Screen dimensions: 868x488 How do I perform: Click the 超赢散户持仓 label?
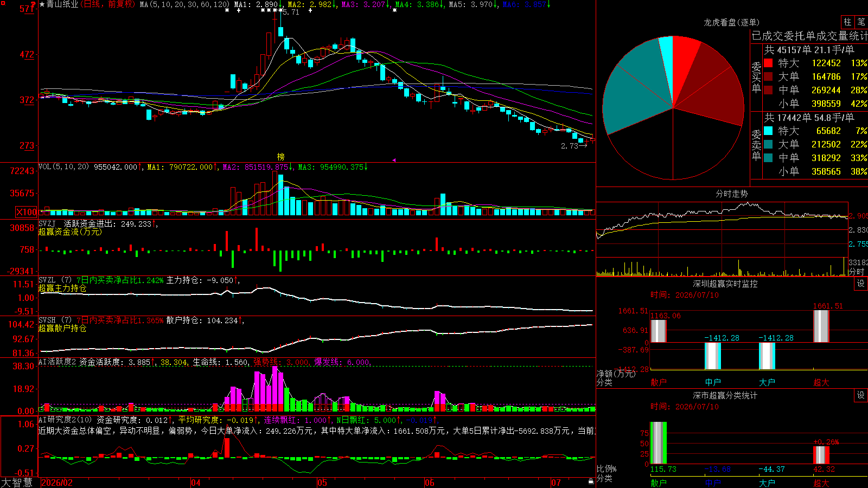62,329
